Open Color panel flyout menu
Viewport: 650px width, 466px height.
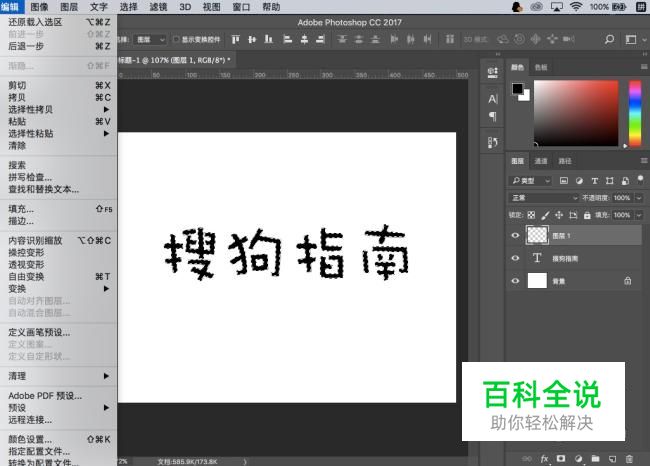(x=644, y=66)
